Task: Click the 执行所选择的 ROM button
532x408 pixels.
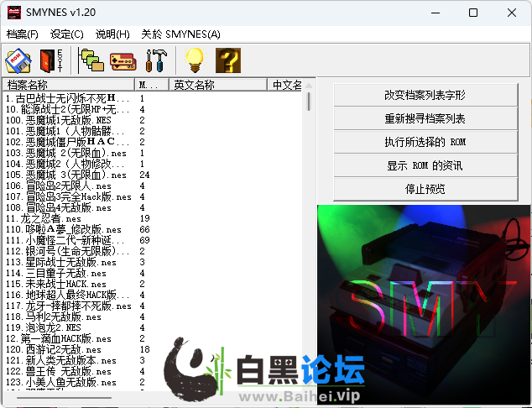Action: click(425, 142)
